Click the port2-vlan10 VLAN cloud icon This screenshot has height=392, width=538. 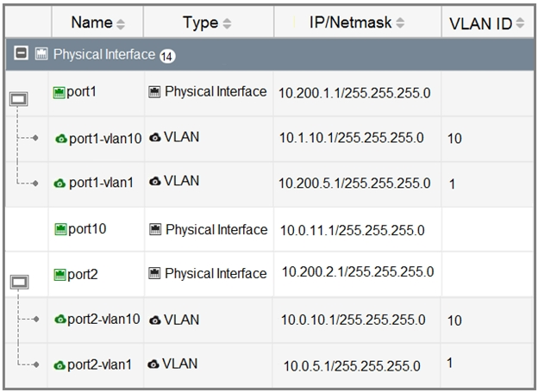(60, 320)
